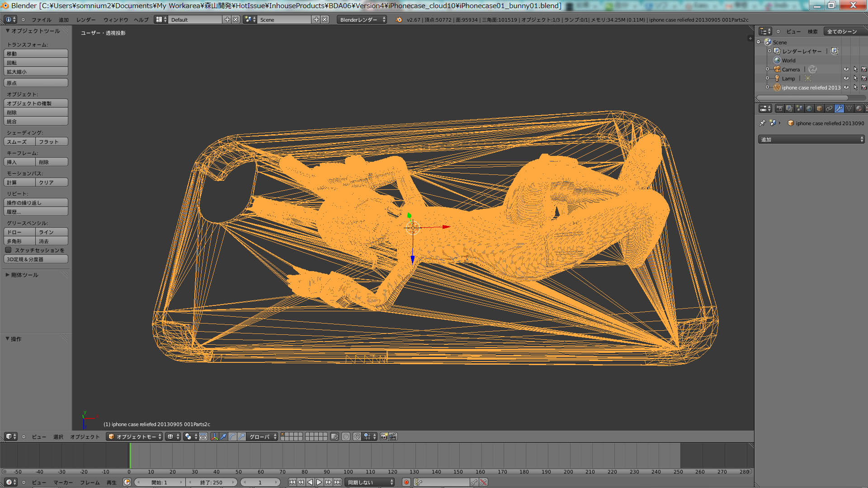The image size is (868, 488).
Task: Open pivot point dropdown
Action: click(191, 436)
